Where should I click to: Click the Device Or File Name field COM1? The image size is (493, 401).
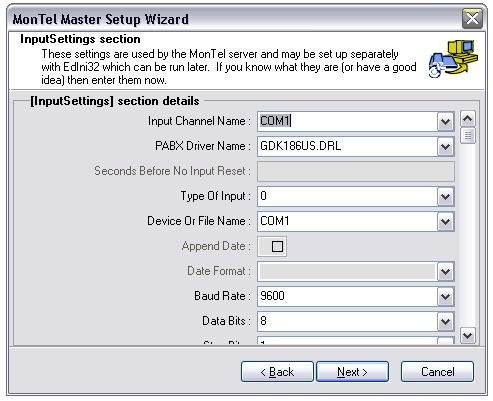click(347, 221)
